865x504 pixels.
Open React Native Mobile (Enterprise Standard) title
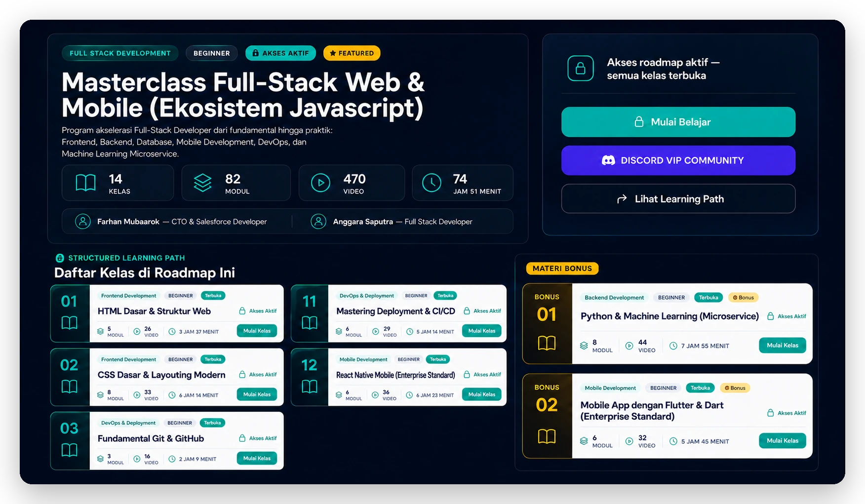click(x=395, y=375)
